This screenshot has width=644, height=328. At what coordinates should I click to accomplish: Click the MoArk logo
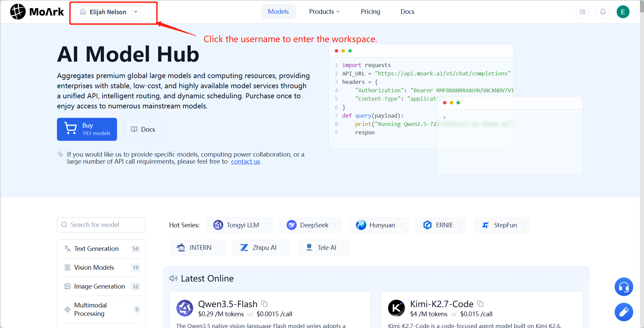[x=37, y=12]
